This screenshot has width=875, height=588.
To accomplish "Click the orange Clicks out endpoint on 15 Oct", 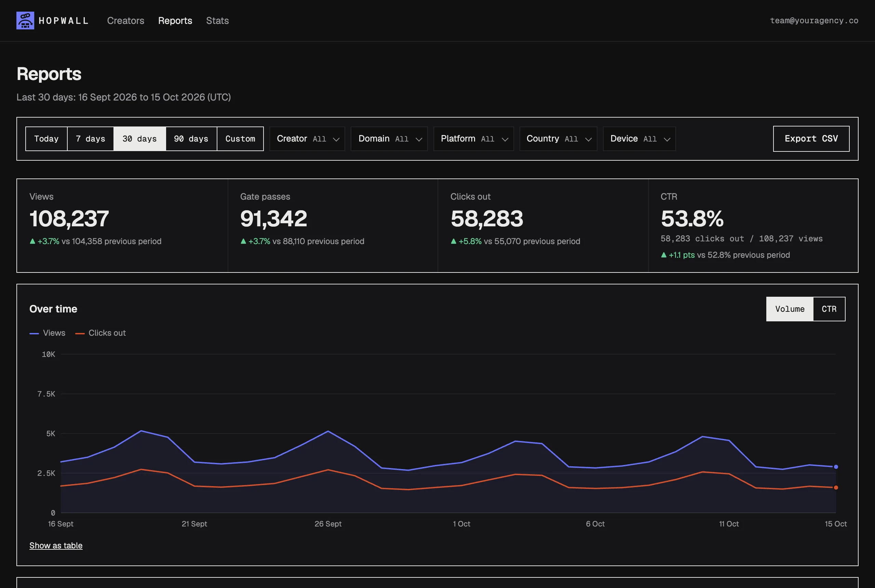I will pos(836,487).
